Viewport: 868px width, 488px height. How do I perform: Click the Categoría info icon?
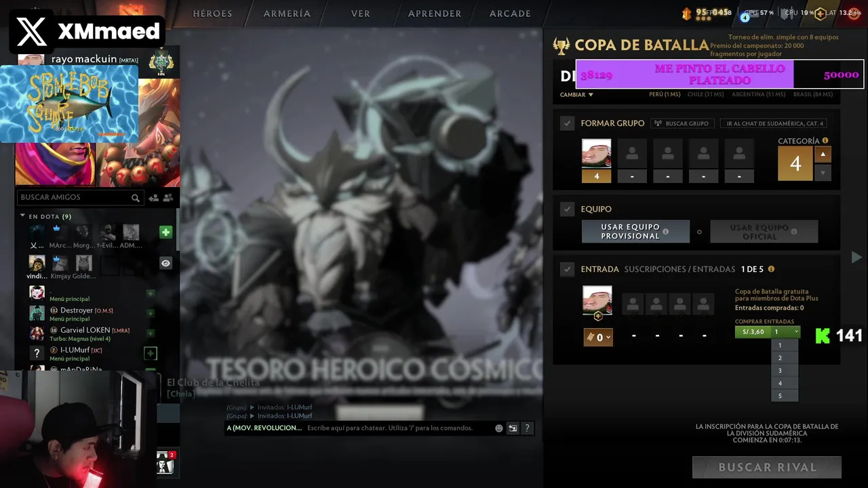point(825,141)
